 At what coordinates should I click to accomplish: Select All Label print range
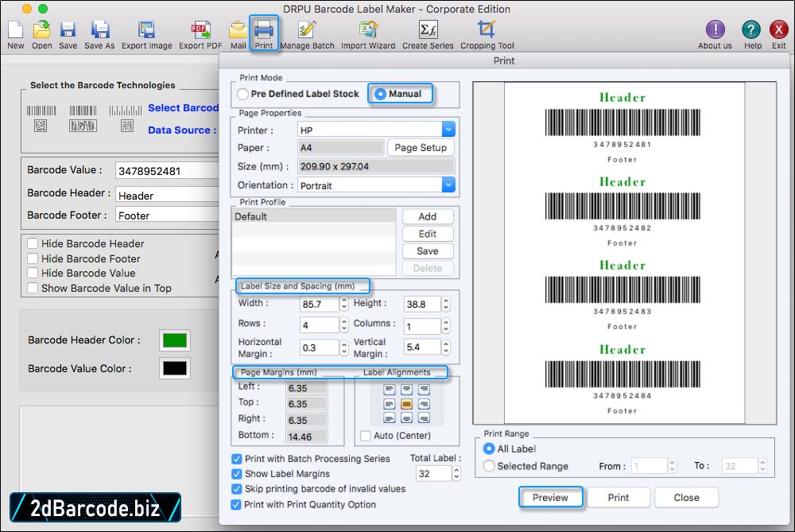(x=489, y=449)
